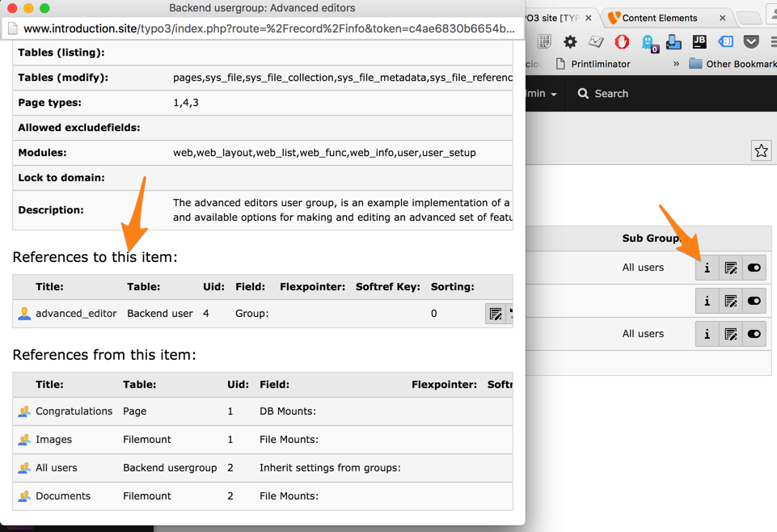The width and height of the screenshot is (777, 532).
Task: Click the Inherit settings from groups field text
Action: click(x=330, y=467)
